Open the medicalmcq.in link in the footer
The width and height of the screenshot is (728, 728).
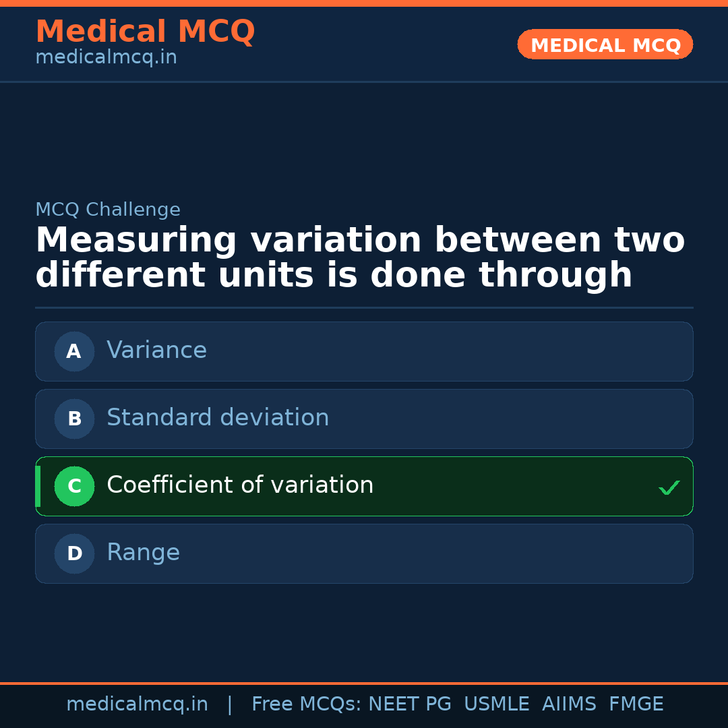(137, 704)
